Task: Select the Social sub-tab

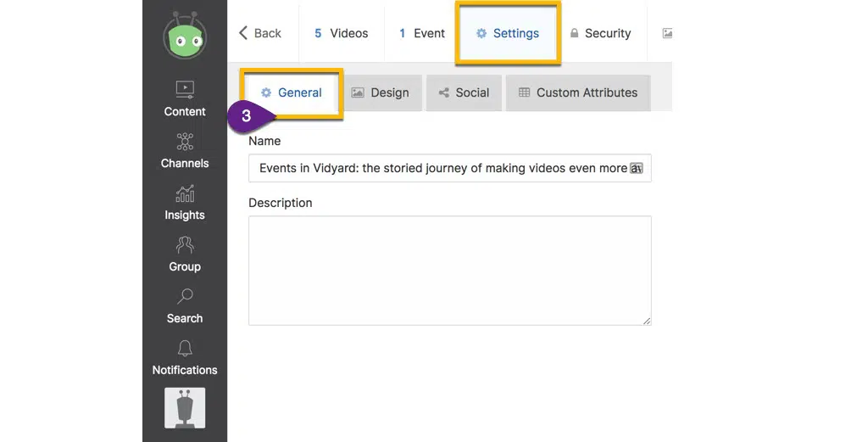Action: coord(464,92)
